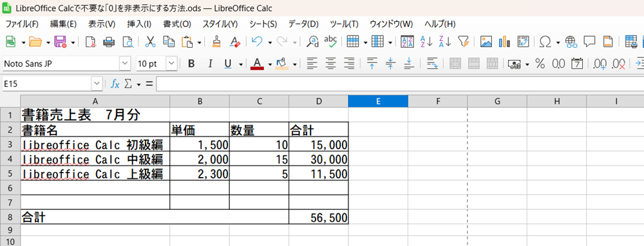Insert a pivot table
The image size is (644, 246).
[x=523, y=41]
